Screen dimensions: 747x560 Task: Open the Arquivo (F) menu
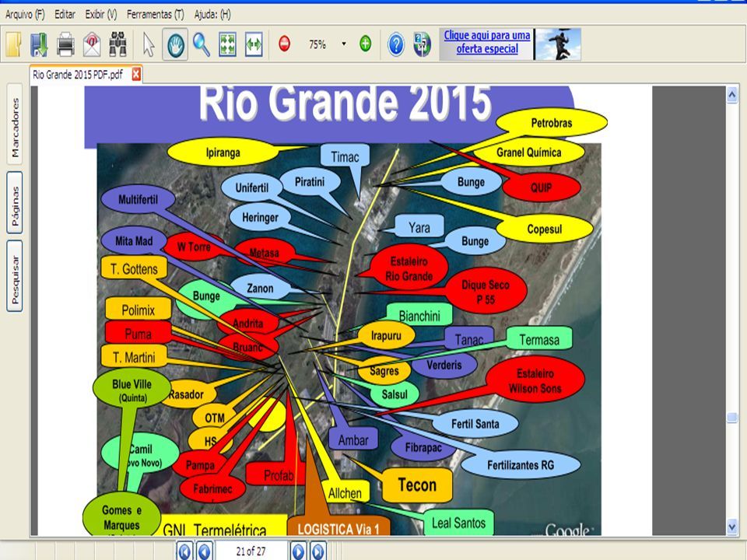tap(25, 15)
